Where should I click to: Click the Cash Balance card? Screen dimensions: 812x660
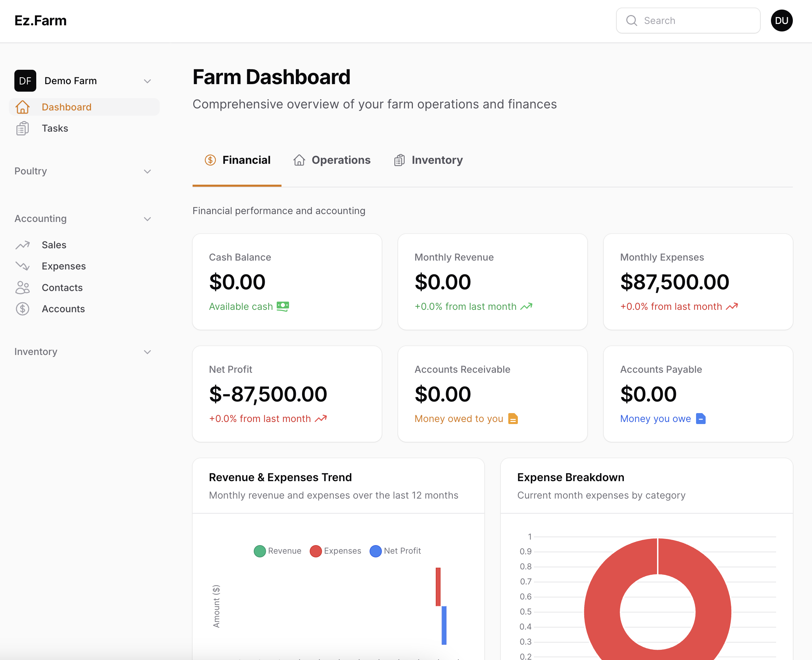pos(287,282)
